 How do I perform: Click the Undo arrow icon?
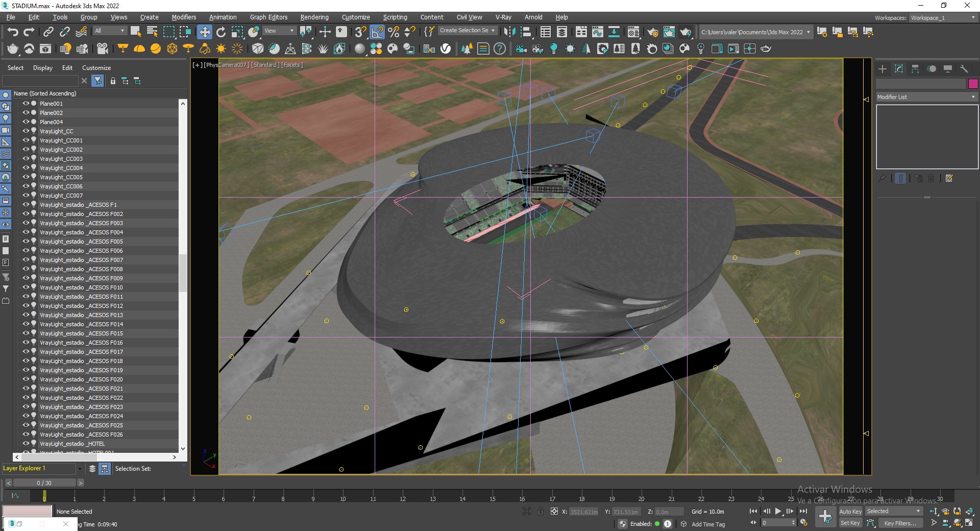tap(13, 32)
